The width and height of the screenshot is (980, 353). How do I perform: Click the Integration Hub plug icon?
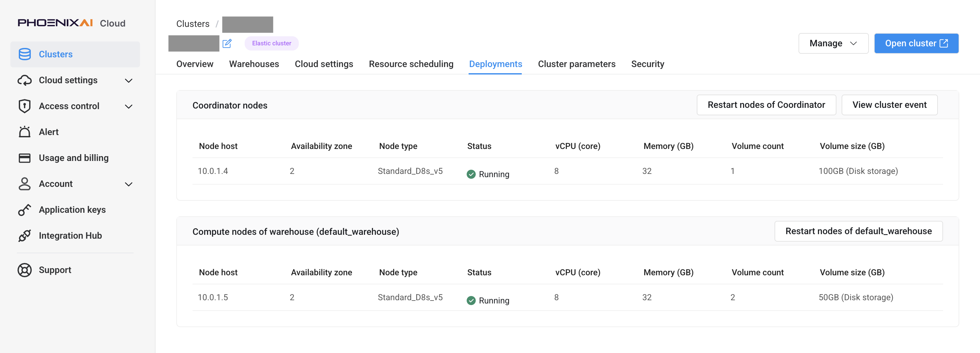25,235
